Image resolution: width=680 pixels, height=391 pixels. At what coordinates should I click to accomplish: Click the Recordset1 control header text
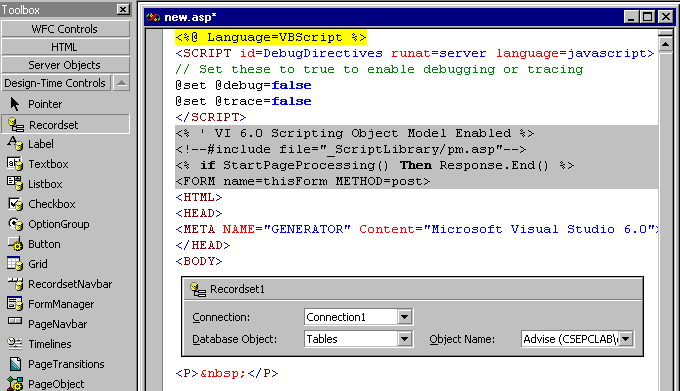pos(237,289)
